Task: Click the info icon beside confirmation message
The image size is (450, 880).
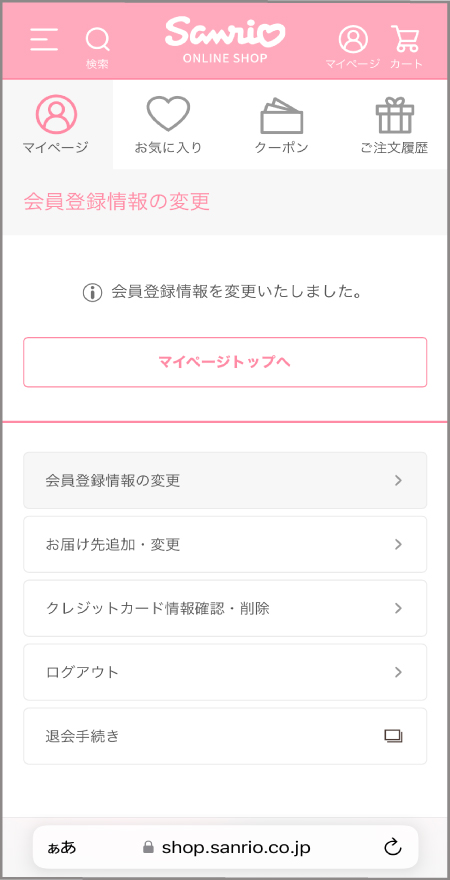Action: pos(93,292)
